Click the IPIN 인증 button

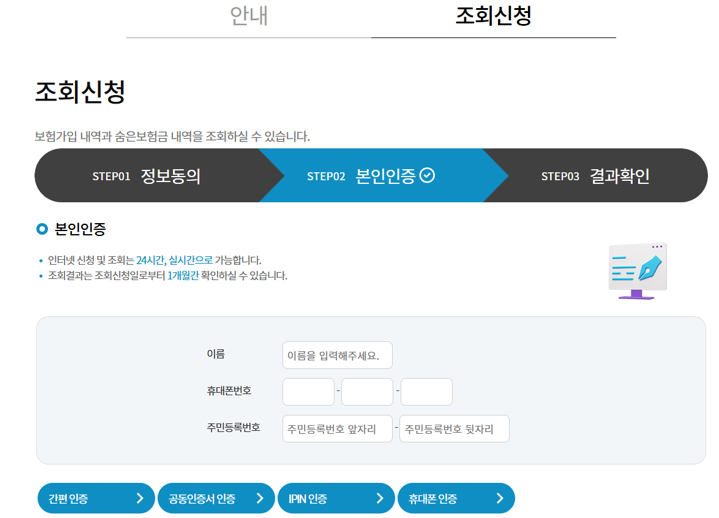336,498
